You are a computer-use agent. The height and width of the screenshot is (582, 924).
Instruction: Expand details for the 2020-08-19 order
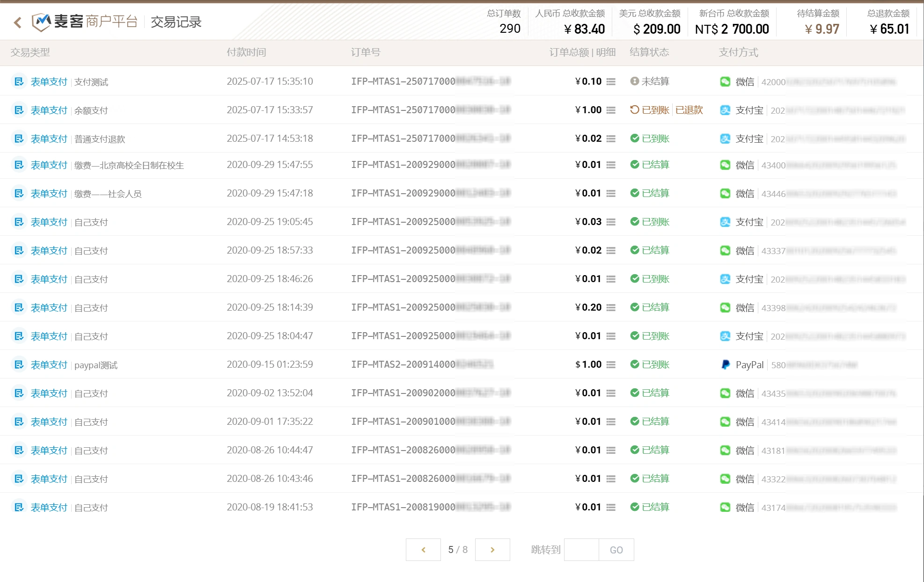611,508
